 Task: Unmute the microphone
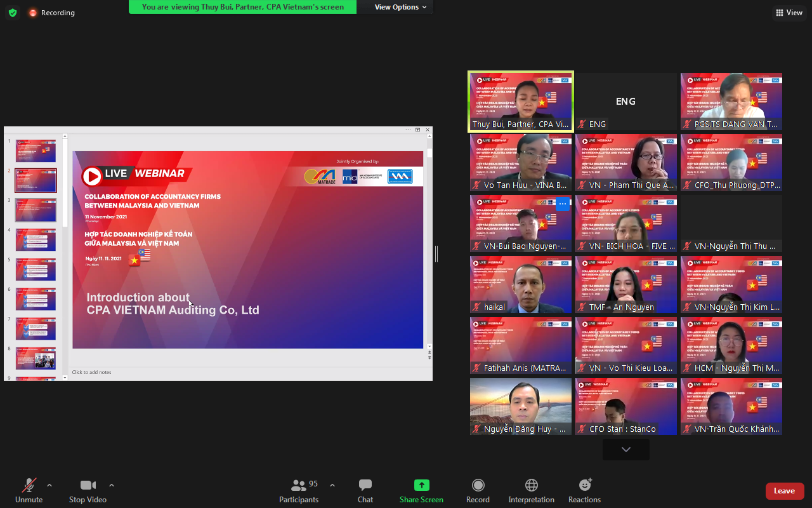[x=29, y=491]
